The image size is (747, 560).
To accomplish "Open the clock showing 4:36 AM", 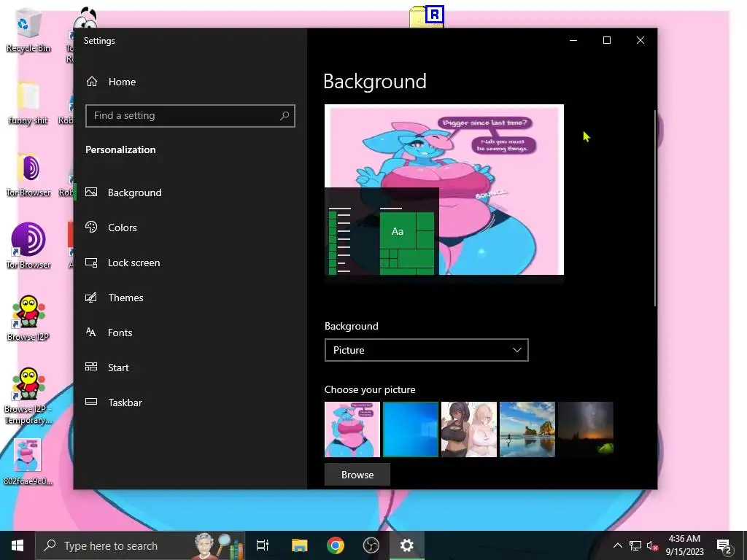I will [684, 545].
